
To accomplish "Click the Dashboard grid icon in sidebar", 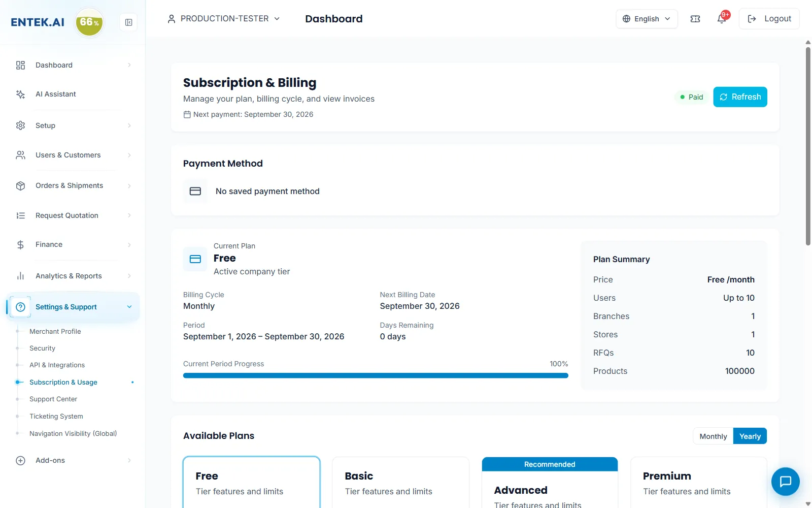I will pos(20,65).
